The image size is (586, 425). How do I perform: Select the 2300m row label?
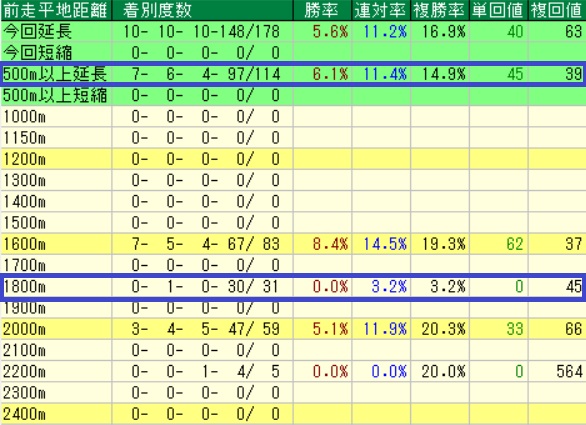point(24,393)
